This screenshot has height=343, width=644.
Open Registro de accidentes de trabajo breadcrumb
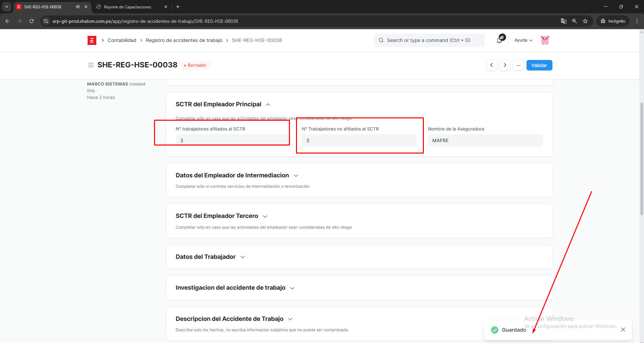[x=184, y=40]
